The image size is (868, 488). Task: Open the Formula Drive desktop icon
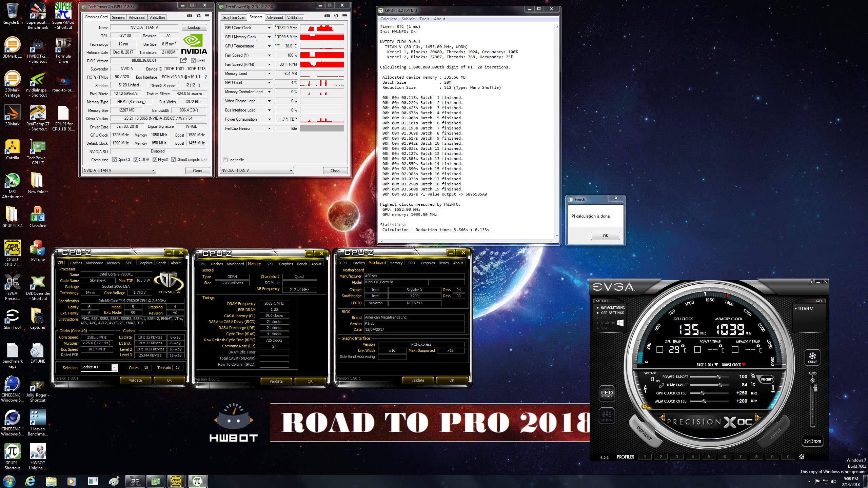pyautogui.click(x=63, y=50)
